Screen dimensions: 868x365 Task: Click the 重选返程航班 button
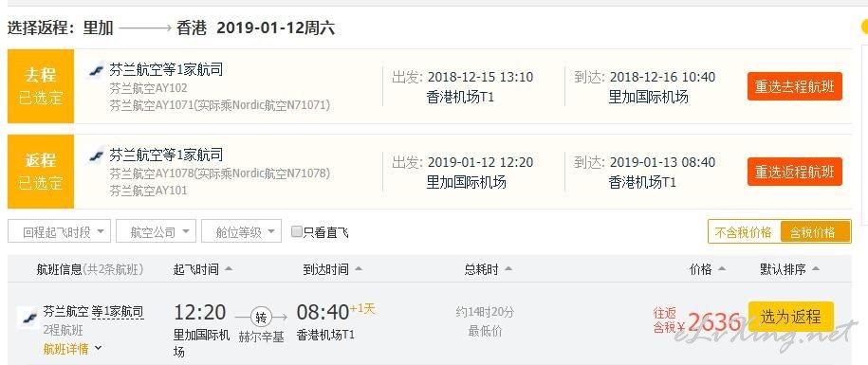tap(794, 172)
